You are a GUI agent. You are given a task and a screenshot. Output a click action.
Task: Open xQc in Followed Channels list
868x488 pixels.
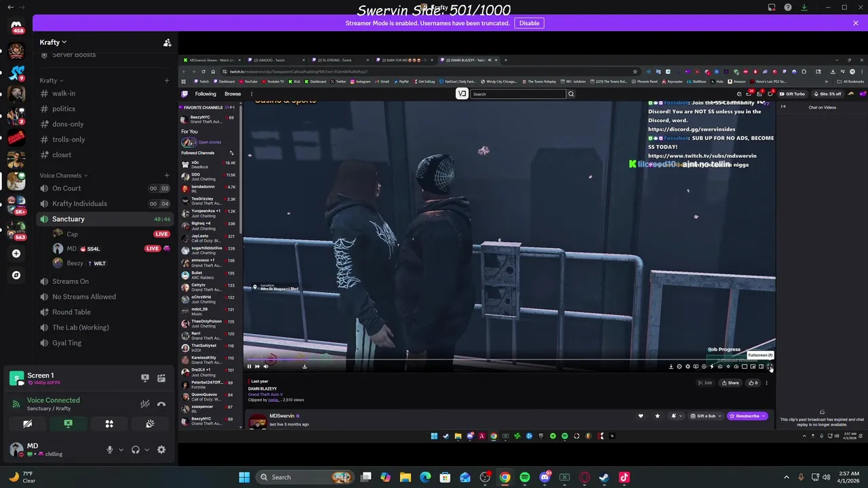click(x=208, y=165)
